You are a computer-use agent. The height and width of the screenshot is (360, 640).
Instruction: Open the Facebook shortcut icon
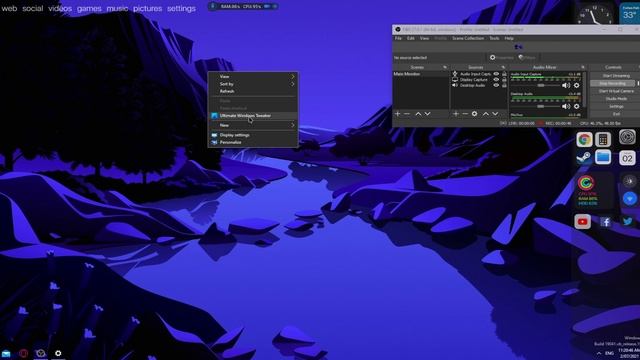(605, 222)
